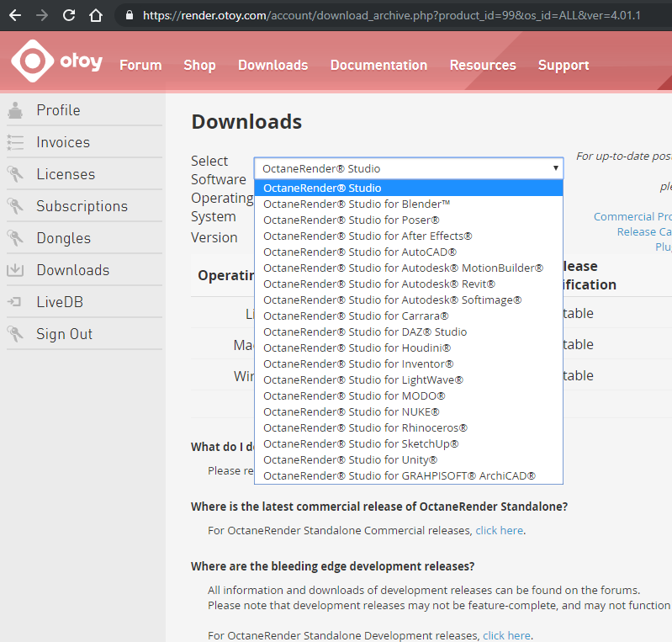Viewport: 672px width, 642px height.
Task: Choose OctaneRender® Studio for DAZ® Studio
Action: click(409, 332)
